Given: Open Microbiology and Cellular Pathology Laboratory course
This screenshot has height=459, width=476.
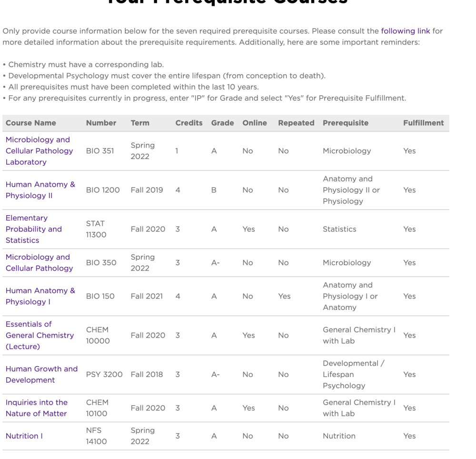Looking at the screenshot, I should coord(39,150).
